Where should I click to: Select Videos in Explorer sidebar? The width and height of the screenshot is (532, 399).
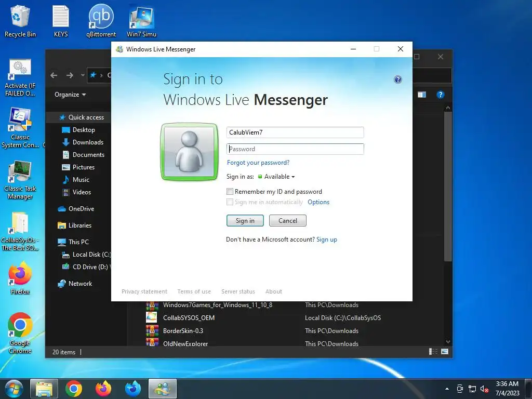click(77, 192)
